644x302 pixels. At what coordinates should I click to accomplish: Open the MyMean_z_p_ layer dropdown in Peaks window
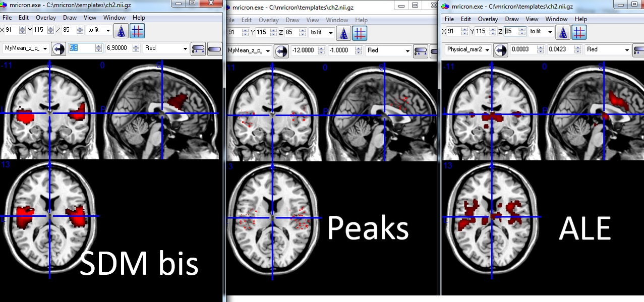click(x=249, y=50)
